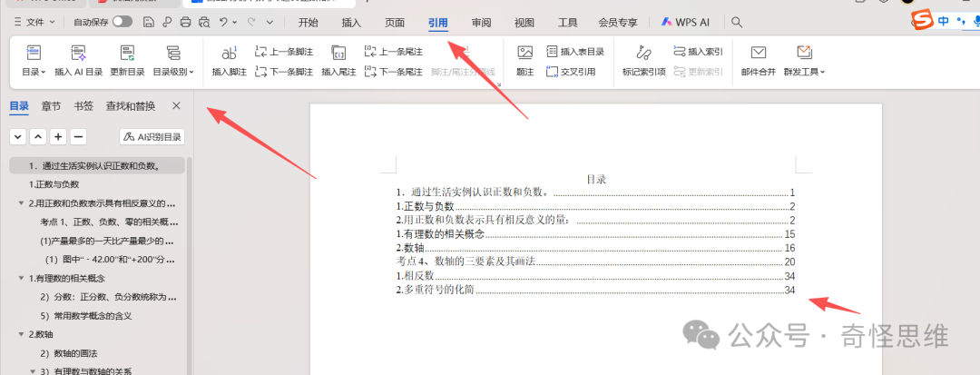
Task: Click the Export to PDF icon beside Save
Action: pos(166,23)
